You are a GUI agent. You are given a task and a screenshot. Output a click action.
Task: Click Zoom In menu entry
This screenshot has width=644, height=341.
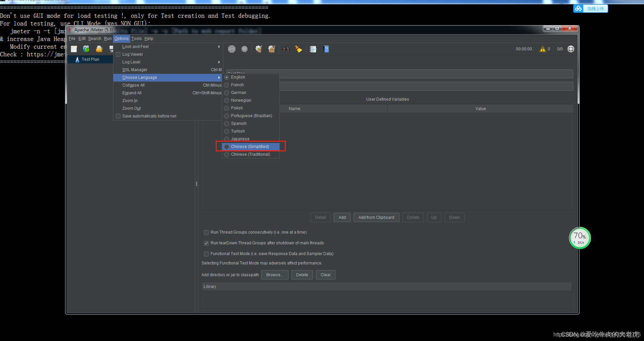pyautogui.click(x=168, y=101)
